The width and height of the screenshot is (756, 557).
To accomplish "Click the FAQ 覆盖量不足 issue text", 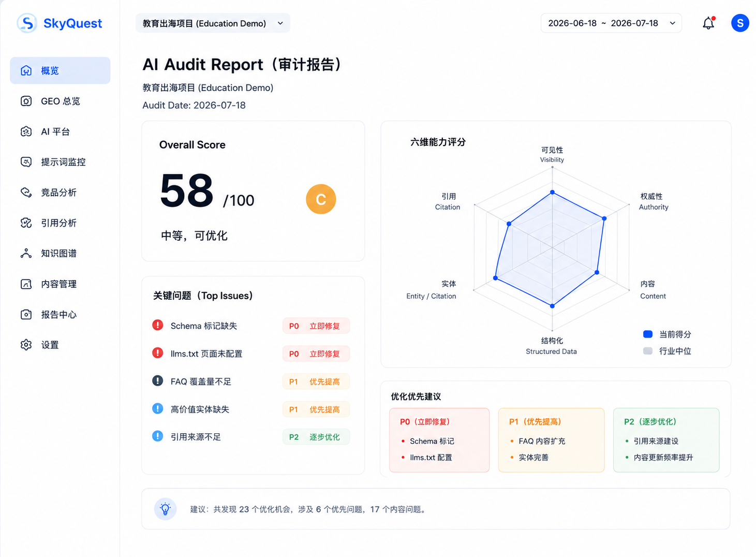I will [x=201, y=382].
